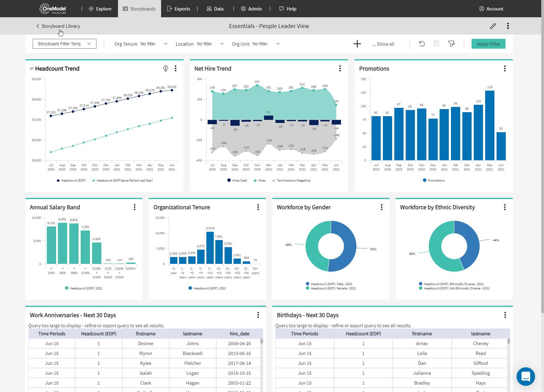Screen dimensions: 544x392
Task: Click the pencil icon to edit the storyboard
Action: 493,26
